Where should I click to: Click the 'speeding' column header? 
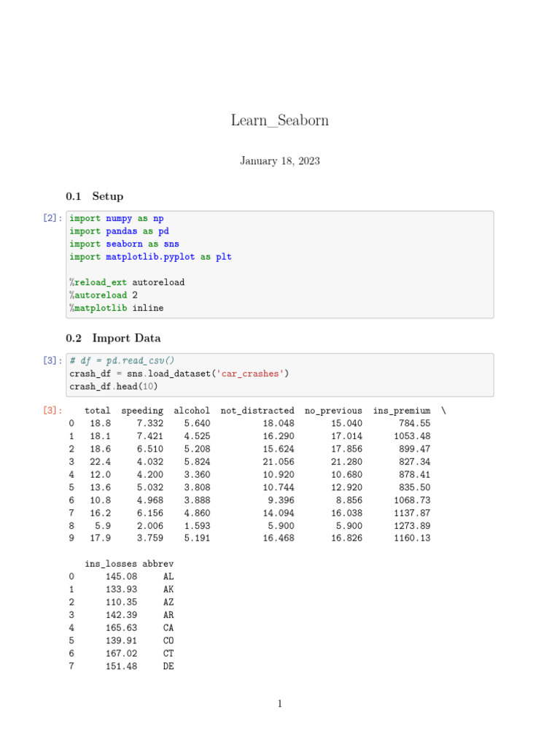[x=142, y=411]
